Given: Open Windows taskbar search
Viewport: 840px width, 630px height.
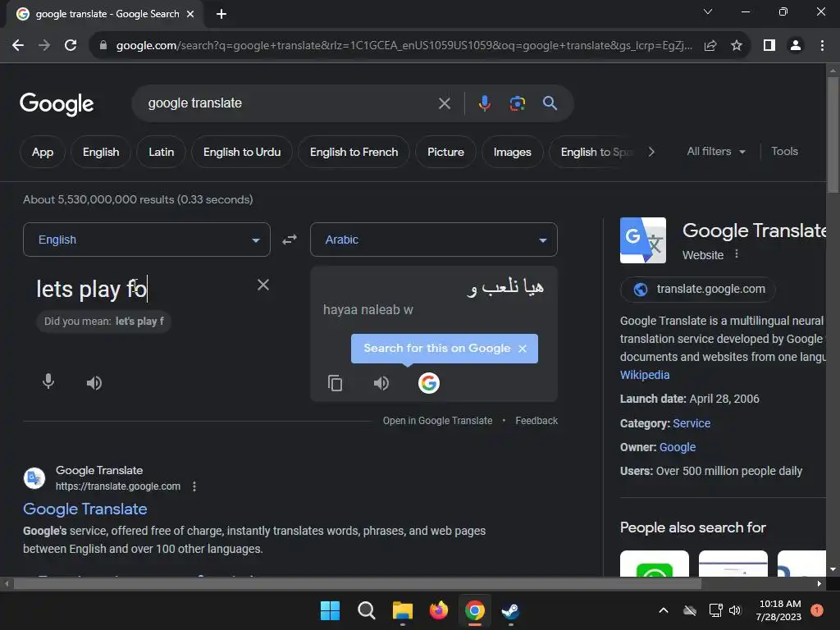Looking at the screenshot, I should click(x=367, y=610).
